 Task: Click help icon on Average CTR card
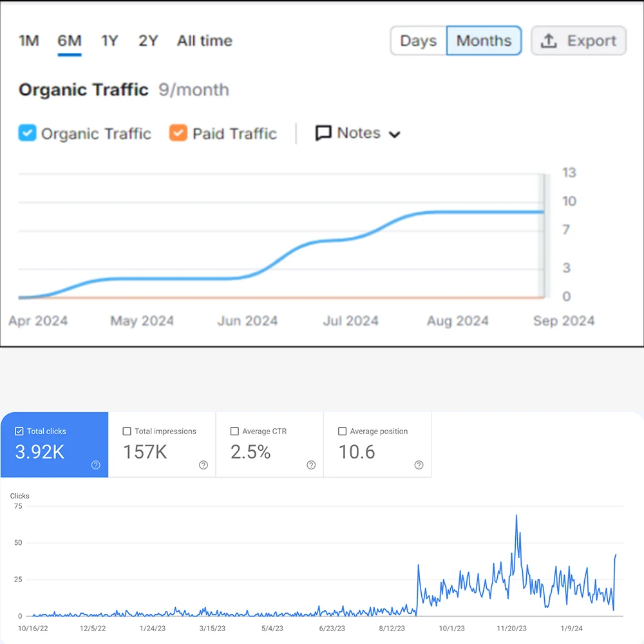pos(311,465)
